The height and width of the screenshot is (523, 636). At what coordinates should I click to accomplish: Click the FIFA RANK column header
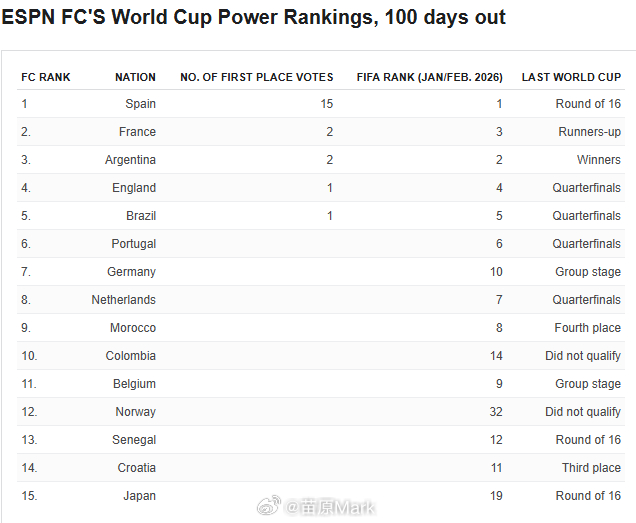tap(429, 77)
